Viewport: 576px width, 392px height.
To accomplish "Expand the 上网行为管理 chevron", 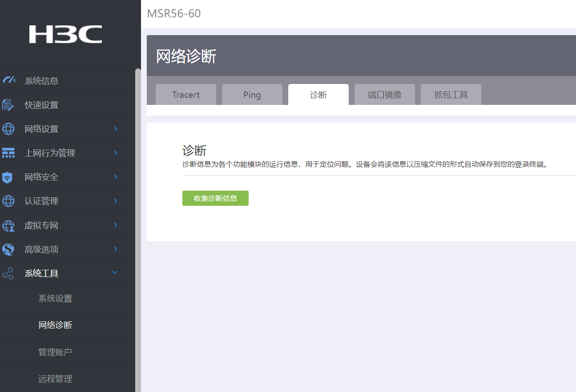I will (x=115, y=153).
